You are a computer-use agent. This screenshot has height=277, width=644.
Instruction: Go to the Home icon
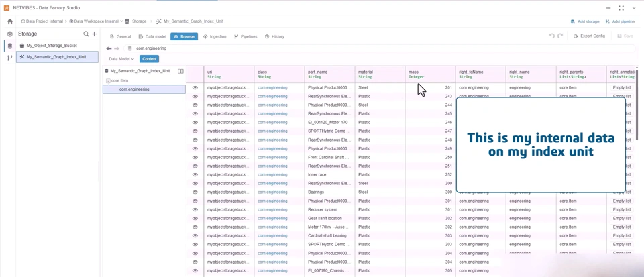pyautogui.click(x=10, y=21)
